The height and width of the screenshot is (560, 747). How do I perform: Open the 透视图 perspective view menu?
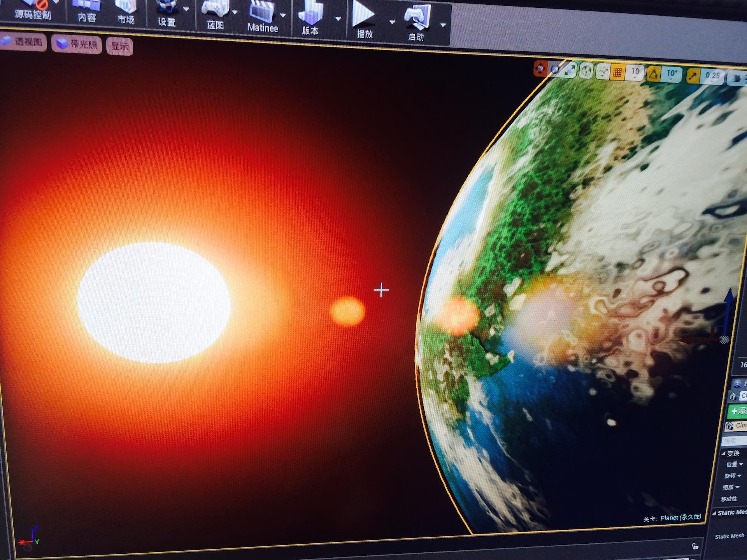click(x=23, y=42)
